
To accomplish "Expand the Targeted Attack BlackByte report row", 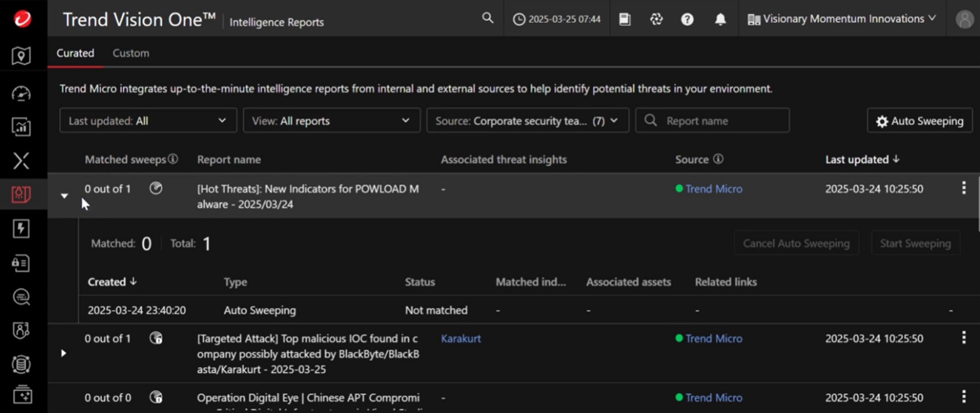I will tap(63, 353).
